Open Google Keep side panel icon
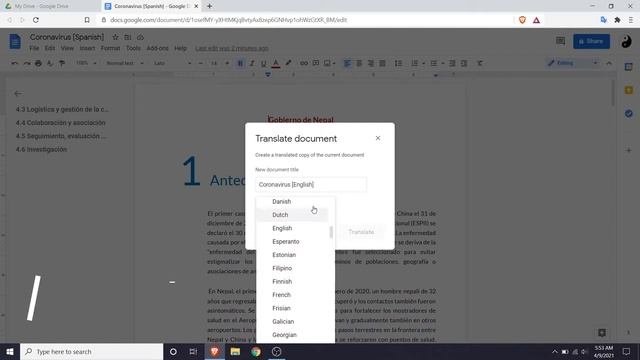 [629, 90]
